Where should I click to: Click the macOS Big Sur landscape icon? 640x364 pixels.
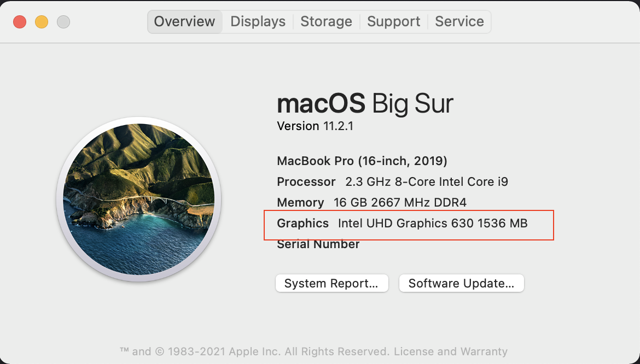[138, 199]
